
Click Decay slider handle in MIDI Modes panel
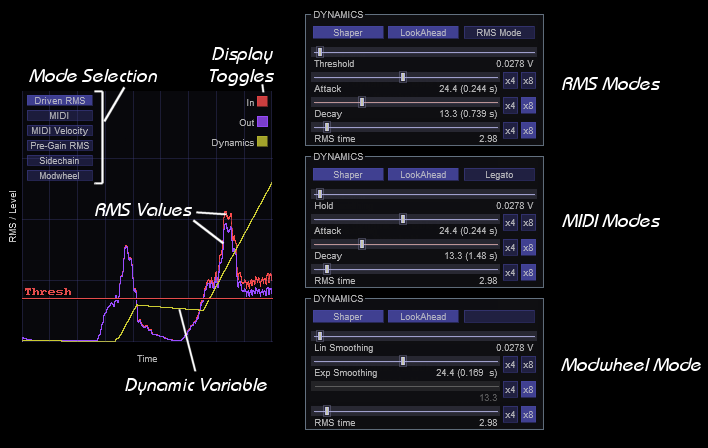pyautogui.click(x=362, y=244)
